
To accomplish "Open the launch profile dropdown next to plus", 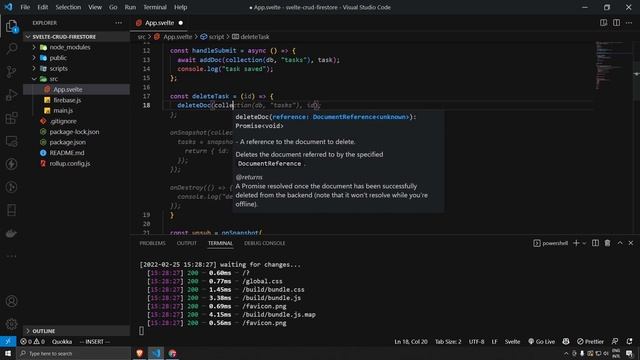I will [584, 243].
